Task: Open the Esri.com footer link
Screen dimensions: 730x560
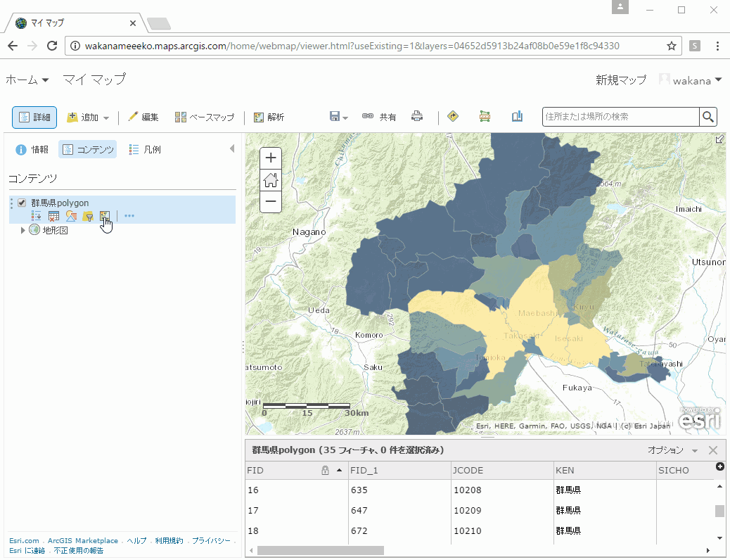Action: click(x=24, y=540)
